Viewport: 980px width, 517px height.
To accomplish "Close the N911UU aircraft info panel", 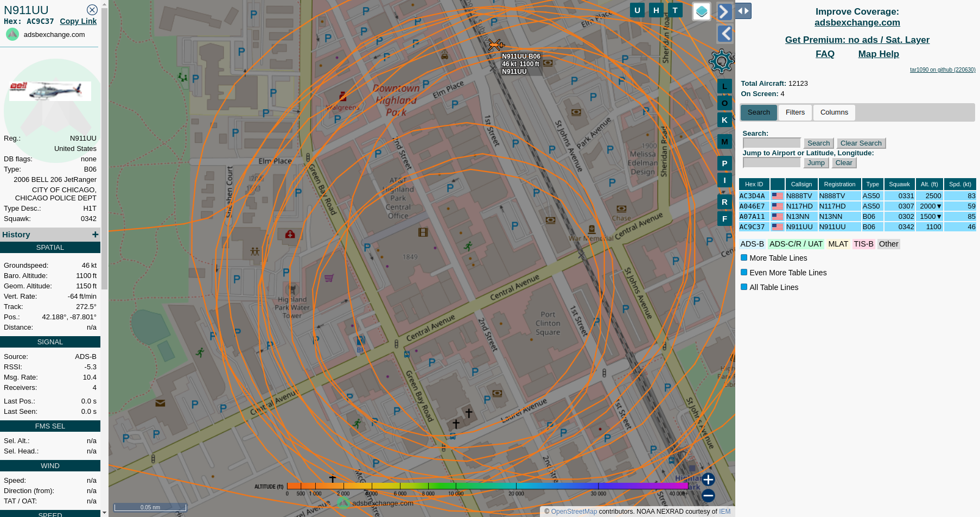I will point(92,10).
